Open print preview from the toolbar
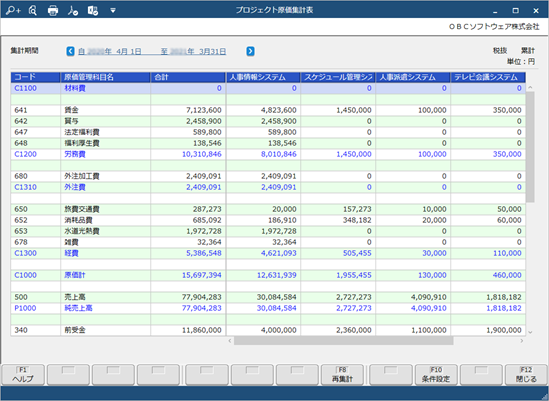Image resolution: width=549 pixels, height=401 pixels. coord(33,11)
